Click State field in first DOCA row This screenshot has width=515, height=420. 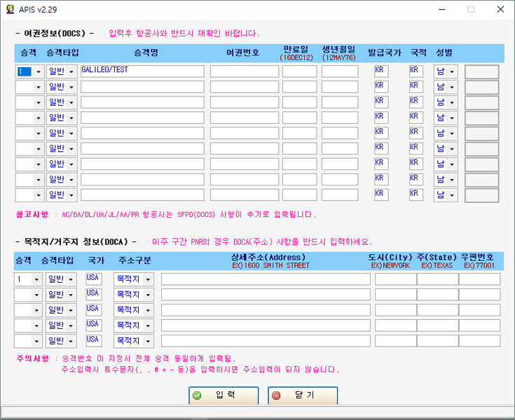(438, 279)
